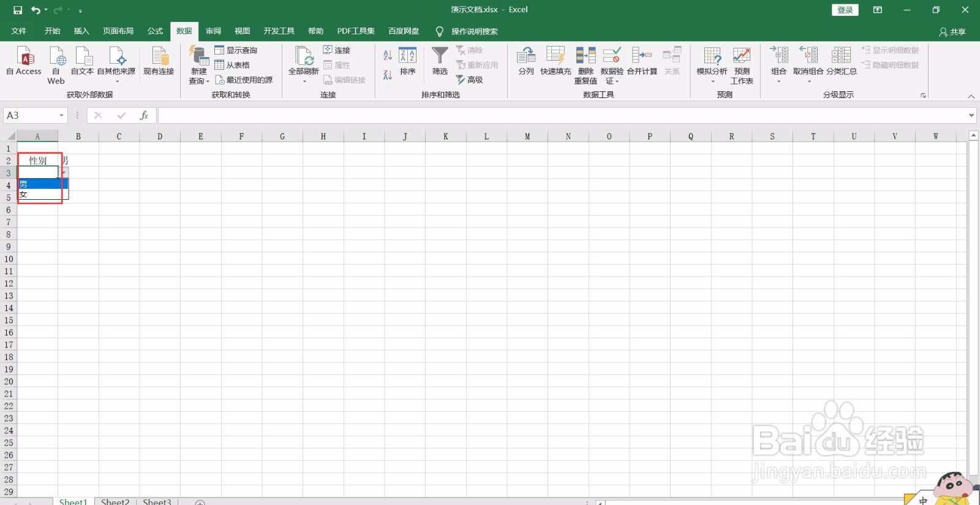980x505 pixels.
Task: Click the Save icon in quick access toolbar
Action: (18, 10)
